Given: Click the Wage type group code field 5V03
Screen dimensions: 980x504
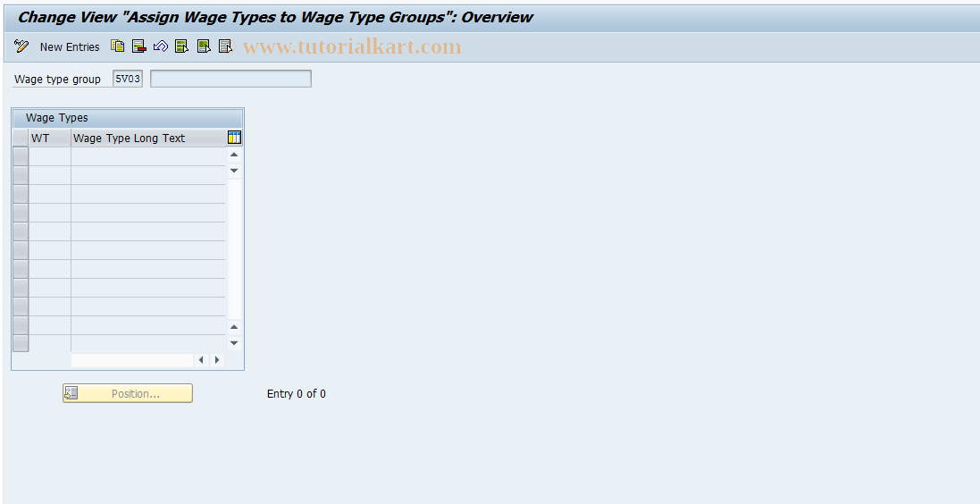Looking at the screenshot, I should (x=128, y=79).
